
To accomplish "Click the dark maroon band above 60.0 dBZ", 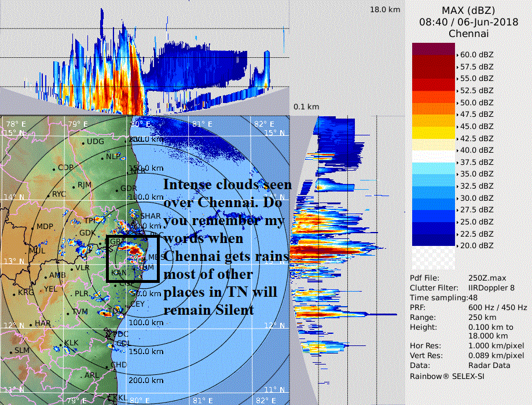I will (x=433, y=49).
